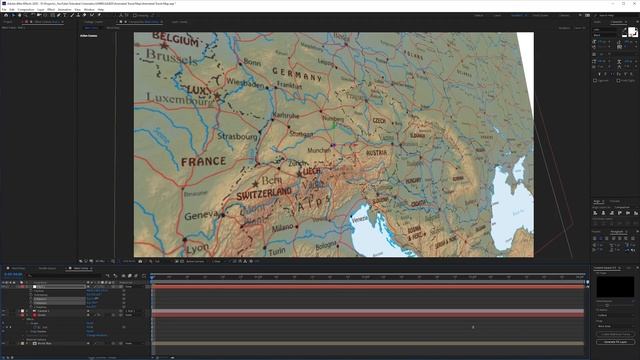This screenshot has width=640, height=360.
Task: Open the viewer magnification dropdown
Action: tap(101, 261)
